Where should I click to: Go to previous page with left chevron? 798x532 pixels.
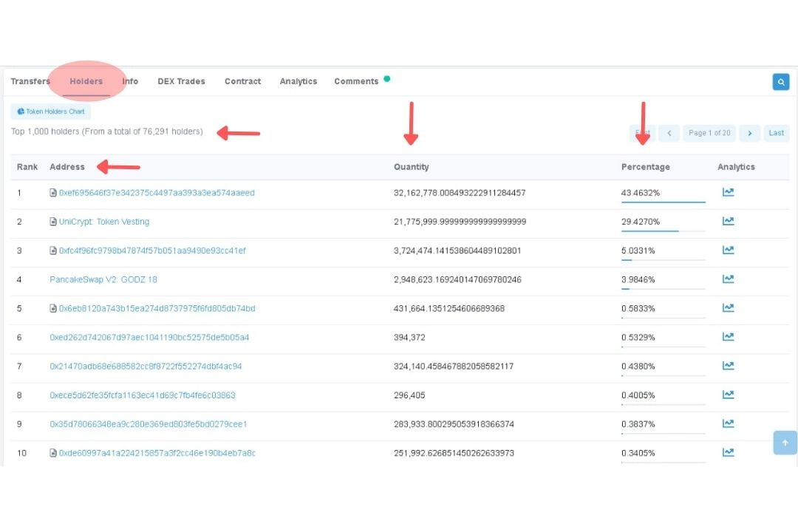click(x=669, y=133)
